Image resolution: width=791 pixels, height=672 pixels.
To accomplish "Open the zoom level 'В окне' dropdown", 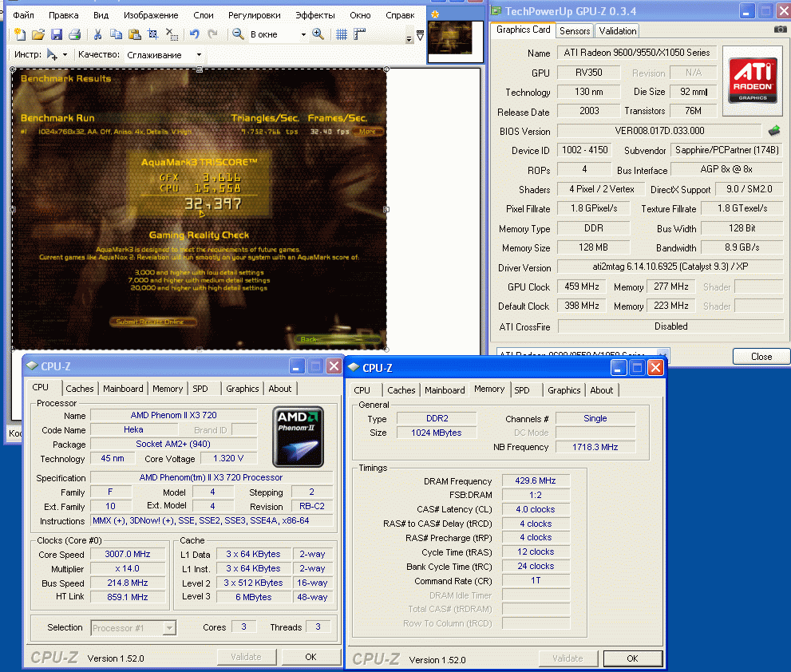I will tap(303, 34).
